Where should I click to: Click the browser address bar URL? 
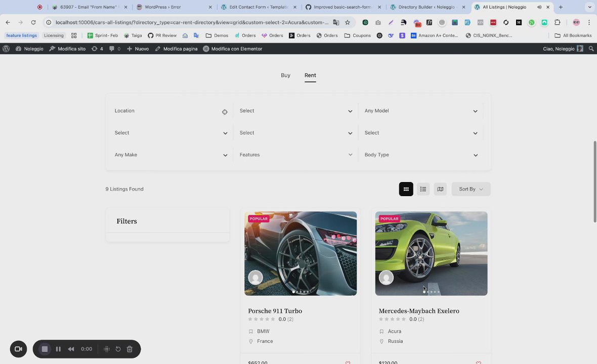coord(192,22)
